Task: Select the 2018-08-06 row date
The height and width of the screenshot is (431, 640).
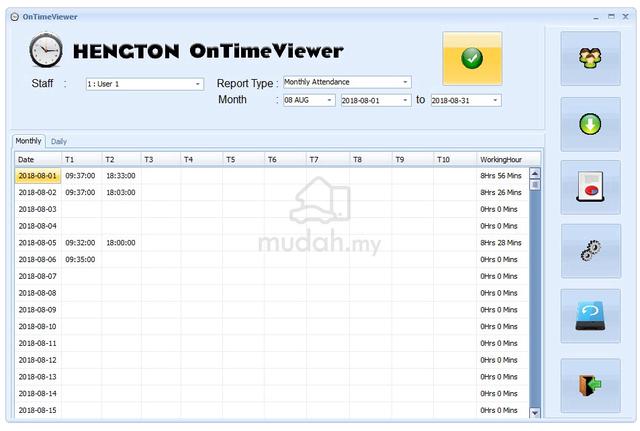Action: tap(38, 260)
